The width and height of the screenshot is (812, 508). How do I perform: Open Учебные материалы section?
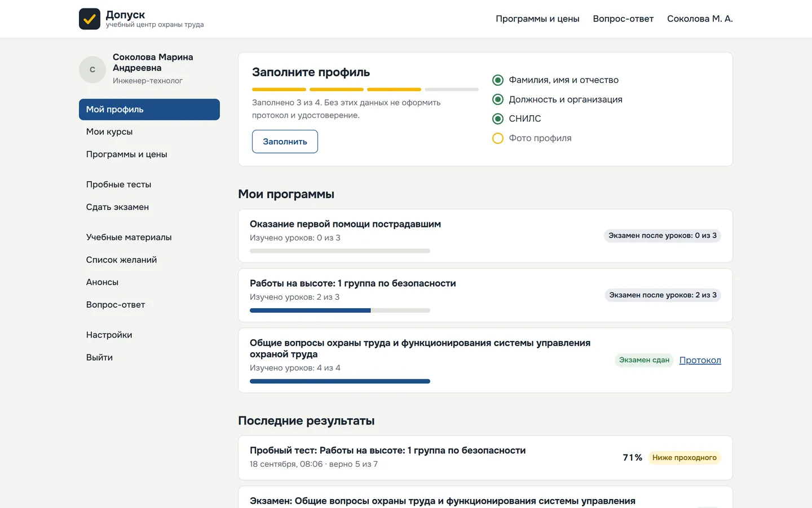coord(149,237)
